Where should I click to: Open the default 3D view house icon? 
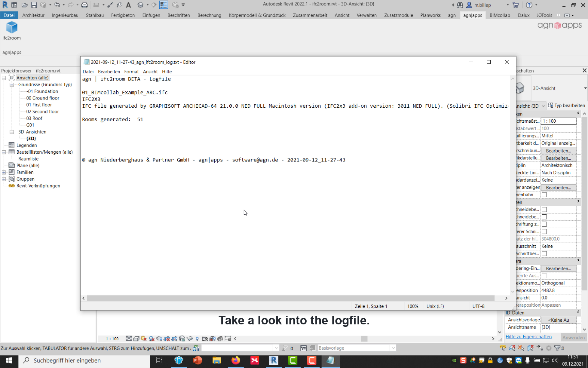[x=140, y=5]
